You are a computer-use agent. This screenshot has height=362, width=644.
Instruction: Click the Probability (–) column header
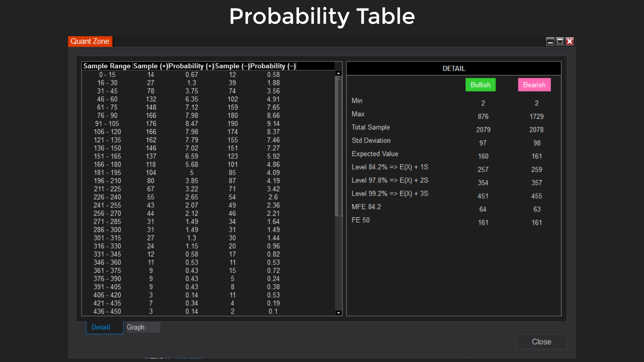point(273,66)
